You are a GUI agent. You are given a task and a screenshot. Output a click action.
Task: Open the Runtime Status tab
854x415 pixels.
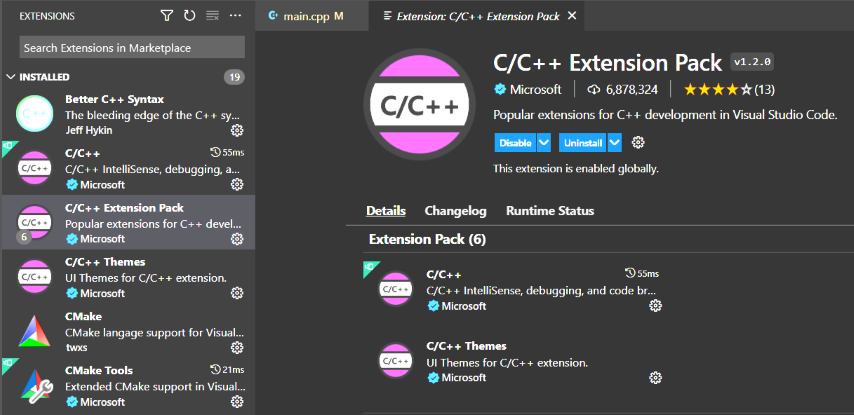pos(550,211)
